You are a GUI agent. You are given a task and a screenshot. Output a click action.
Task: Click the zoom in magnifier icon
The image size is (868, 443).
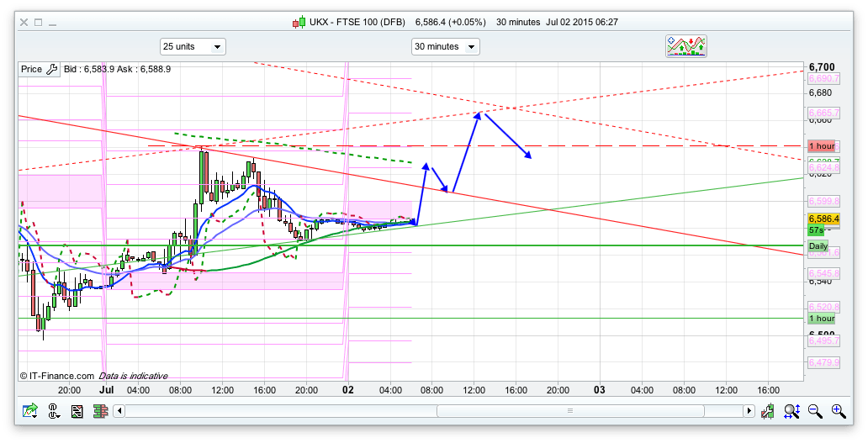838,411
